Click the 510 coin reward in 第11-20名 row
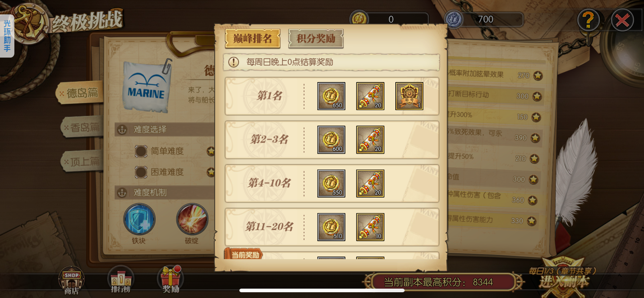 [x=331, y=227]
